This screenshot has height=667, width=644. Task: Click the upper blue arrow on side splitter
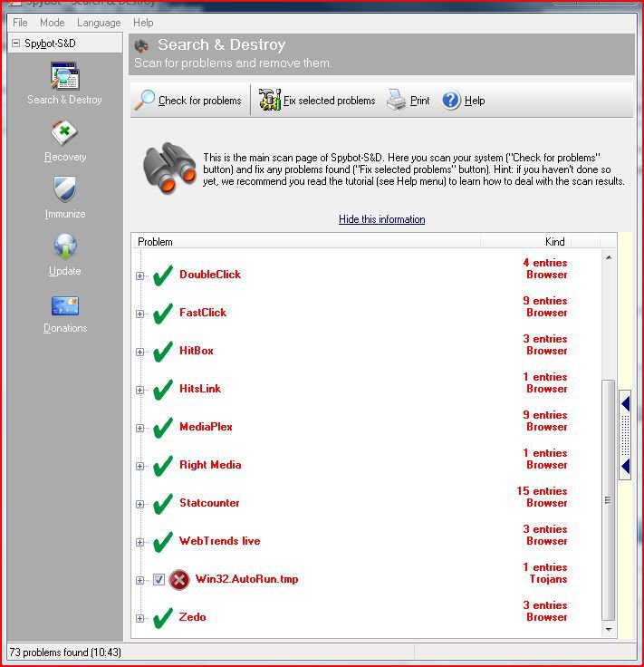(625, 403)
